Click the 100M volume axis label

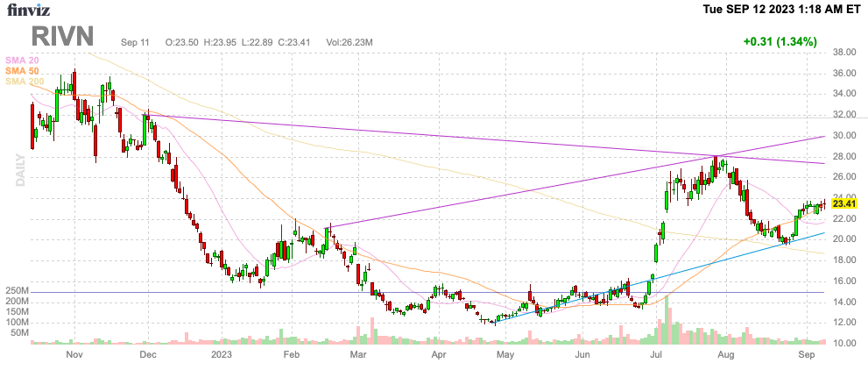(x=18, y=323)
